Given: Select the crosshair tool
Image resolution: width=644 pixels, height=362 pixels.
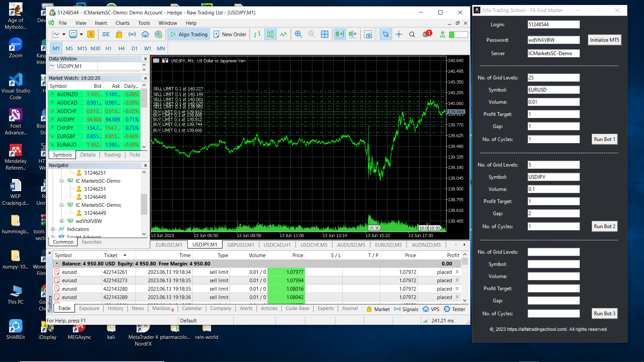Looking at the screenshot, I should point(399,34).
